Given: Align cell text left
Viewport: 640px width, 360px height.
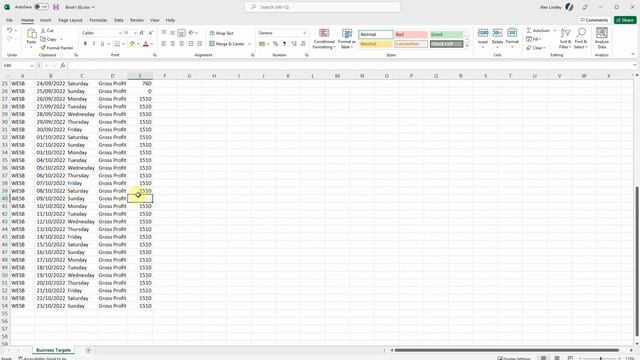Looking at the screenshot, I should 164,44.
